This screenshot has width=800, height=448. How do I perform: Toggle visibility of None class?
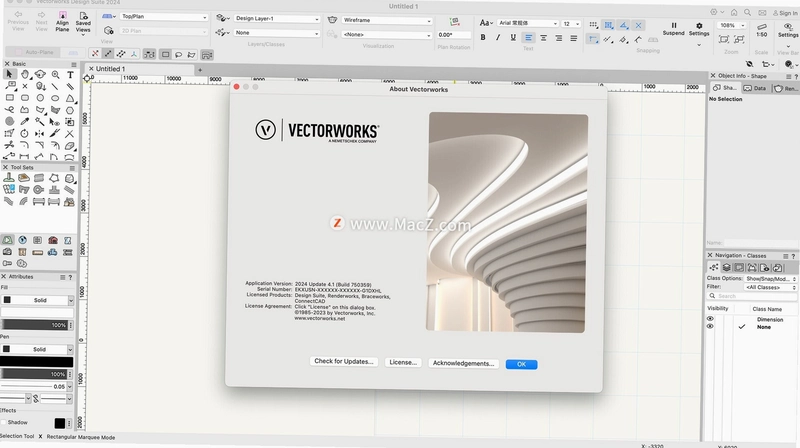point(710,327)
